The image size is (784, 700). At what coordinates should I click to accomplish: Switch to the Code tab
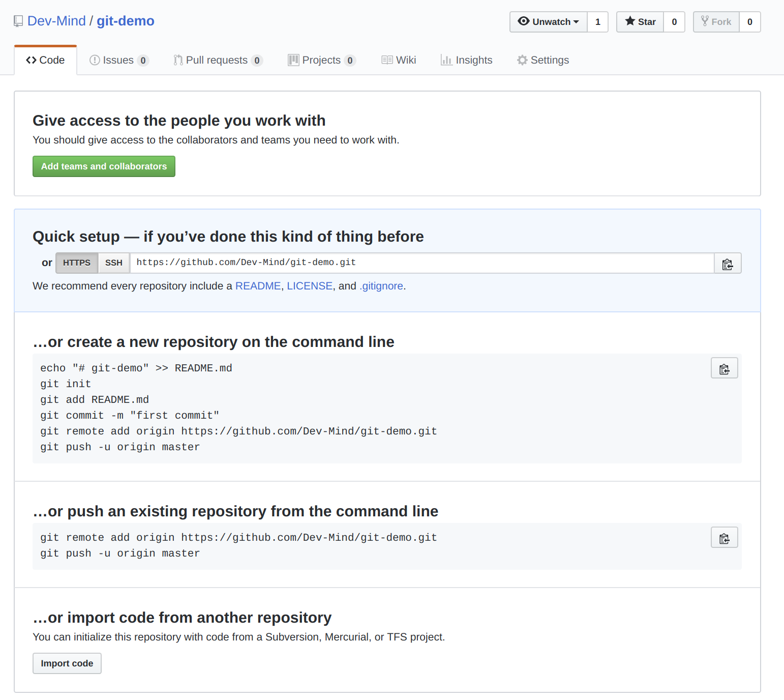[45, 60]
